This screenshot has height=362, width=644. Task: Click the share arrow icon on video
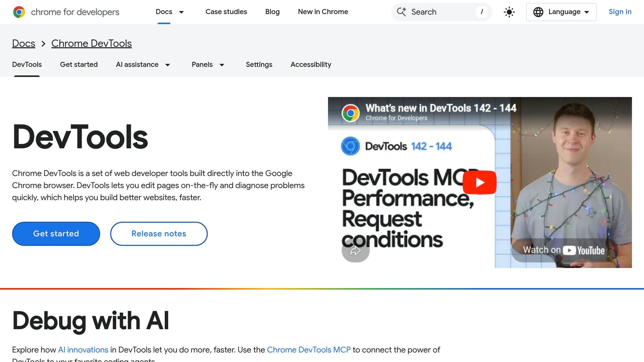click(x=355, y=250)
